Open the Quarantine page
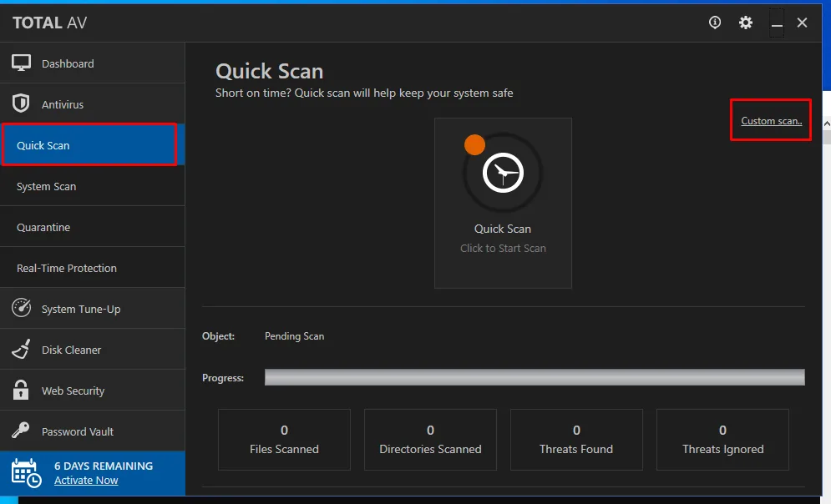The height and width of the screenshot is (504, 831). (x=92, y=227)
